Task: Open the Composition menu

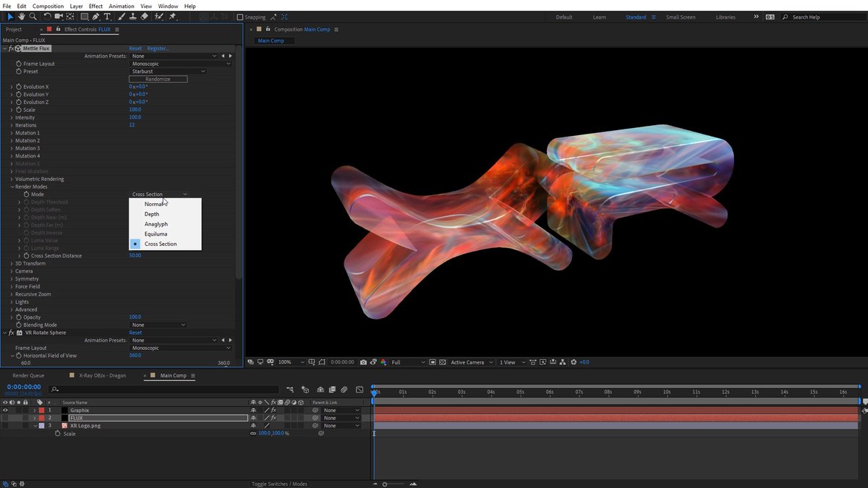Action: (48, 6)
